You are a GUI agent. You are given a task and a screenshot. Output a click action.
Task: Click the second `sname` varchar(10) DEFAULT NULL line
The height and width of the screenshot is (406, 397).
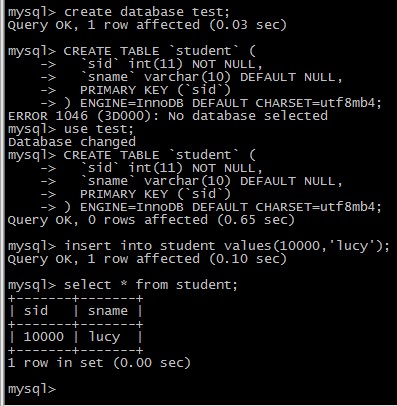coord(192,181)
